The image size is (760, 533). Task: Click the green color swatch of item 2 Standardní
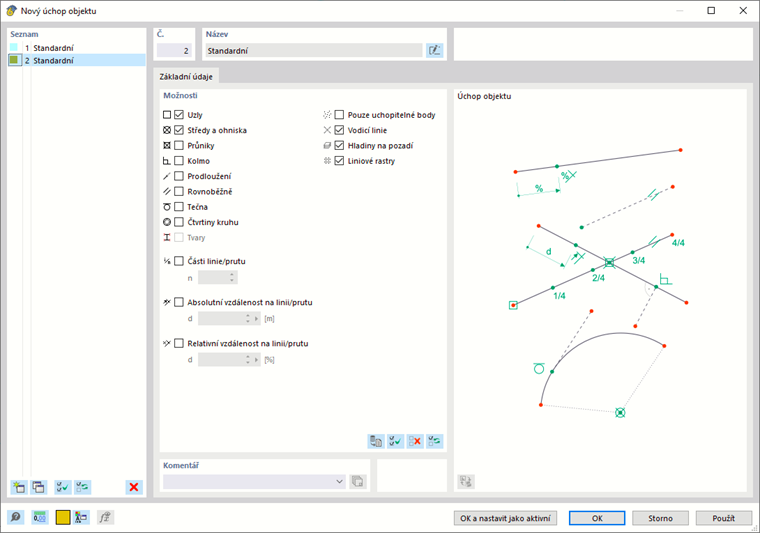[x=14, y=60]
